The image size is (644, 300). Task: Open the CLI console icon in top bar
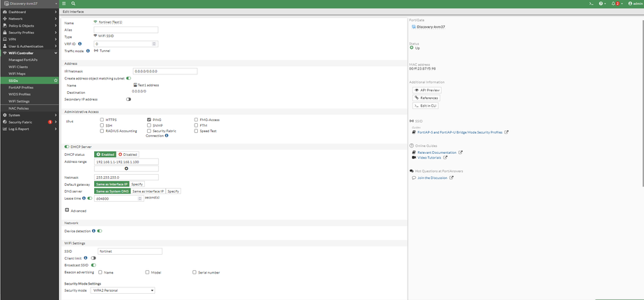[x=591, y=3]
